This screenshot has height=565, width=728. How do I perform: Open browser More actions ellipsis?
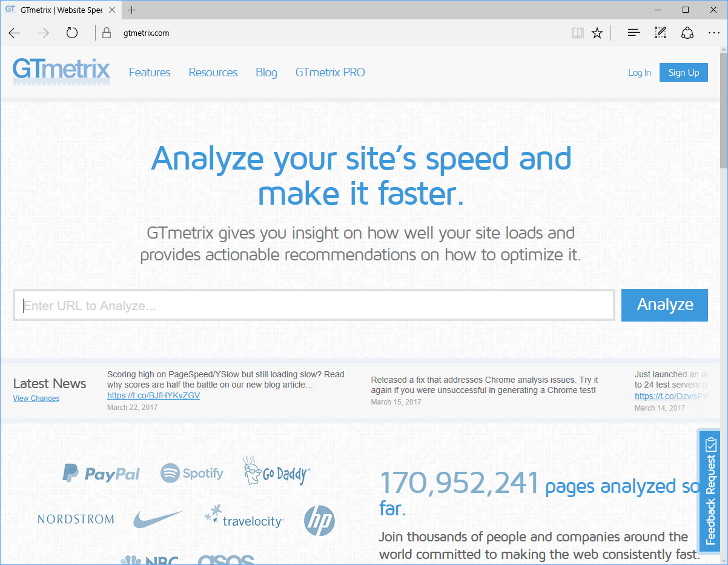point(713,33)
